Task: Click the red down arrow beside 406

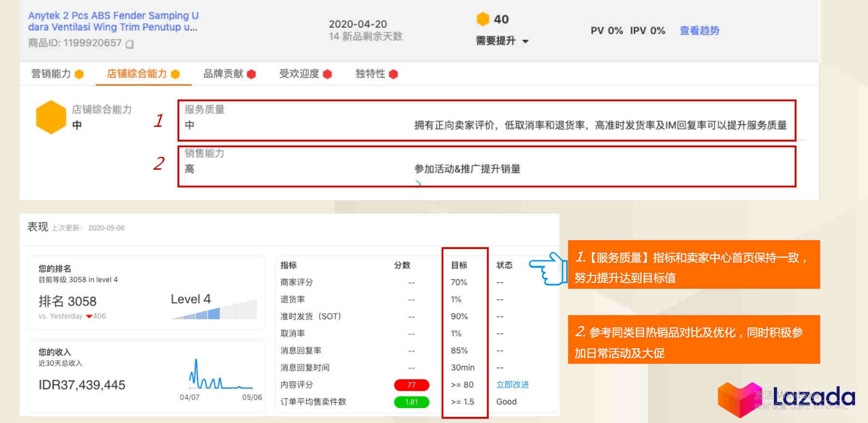Action: pyautogui.click(x=89, y=316)
